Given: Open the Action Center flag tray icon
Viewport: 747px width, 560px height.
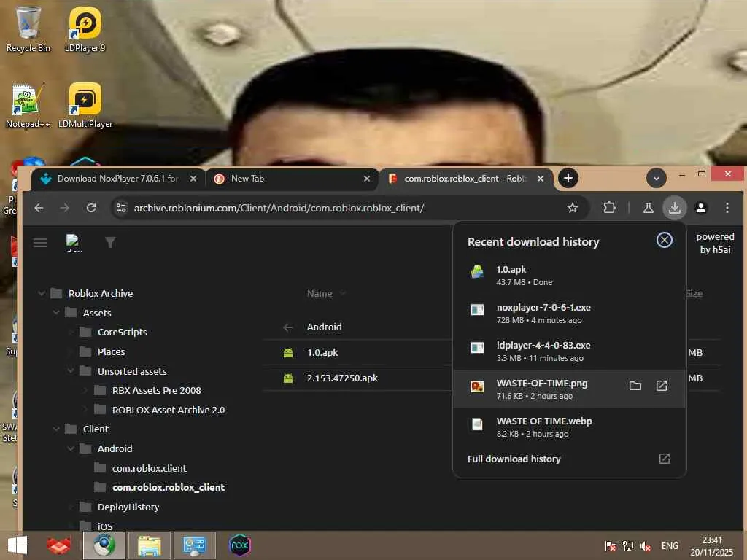Looking at the screenshot, I should pos(610,546).
